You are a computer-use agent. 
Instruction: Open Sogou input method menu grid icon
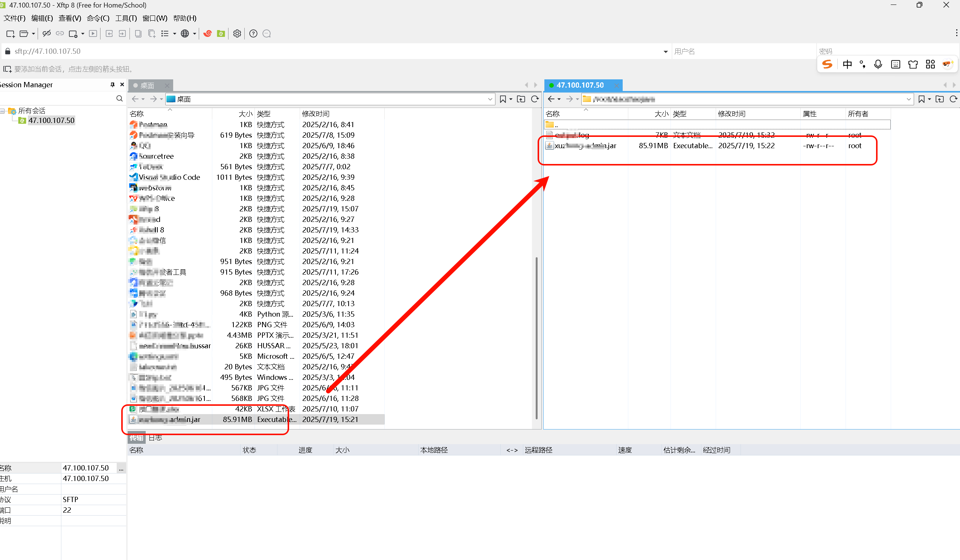[x=930, y=64]
